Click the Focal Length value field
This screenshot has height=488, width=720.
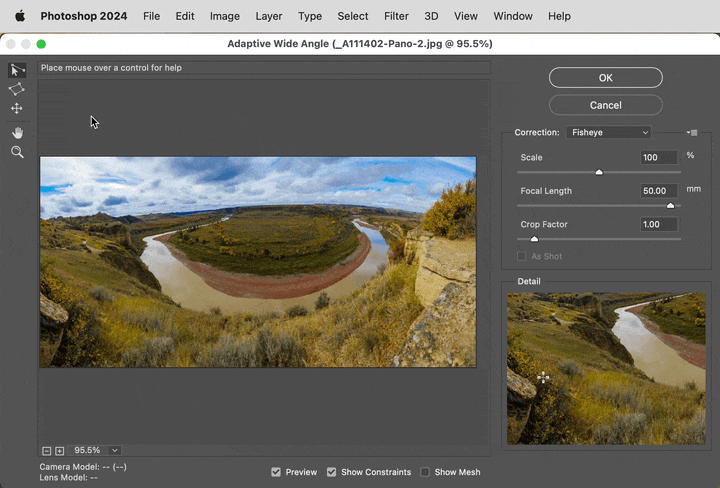tap(658, 191)
